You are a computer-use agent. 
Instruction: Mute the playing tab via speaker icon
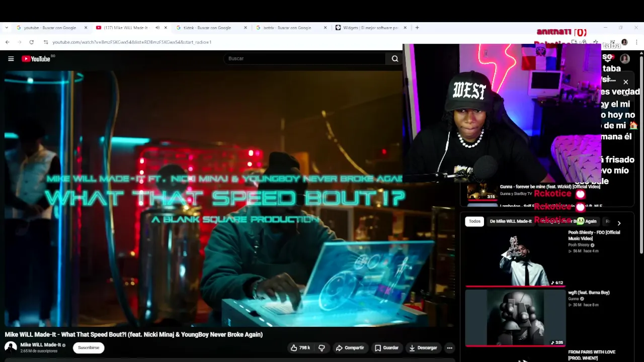(x=157, y=28)
